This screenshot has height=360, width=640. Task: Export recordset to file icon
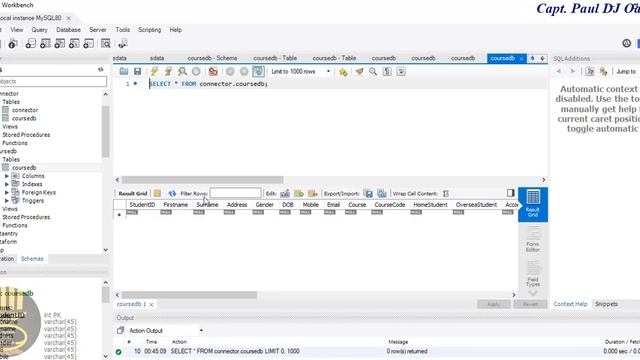368,193
